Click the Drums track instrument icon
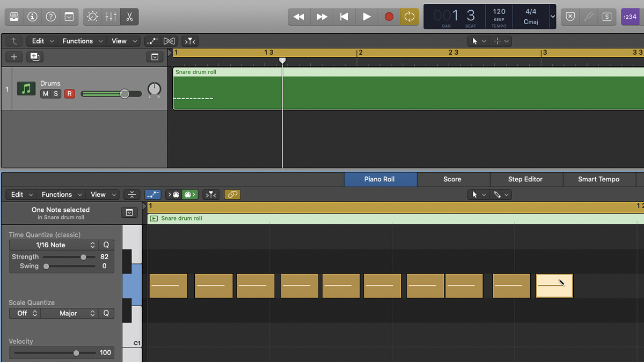Screen dimensions: 644x362 [26, 88]
